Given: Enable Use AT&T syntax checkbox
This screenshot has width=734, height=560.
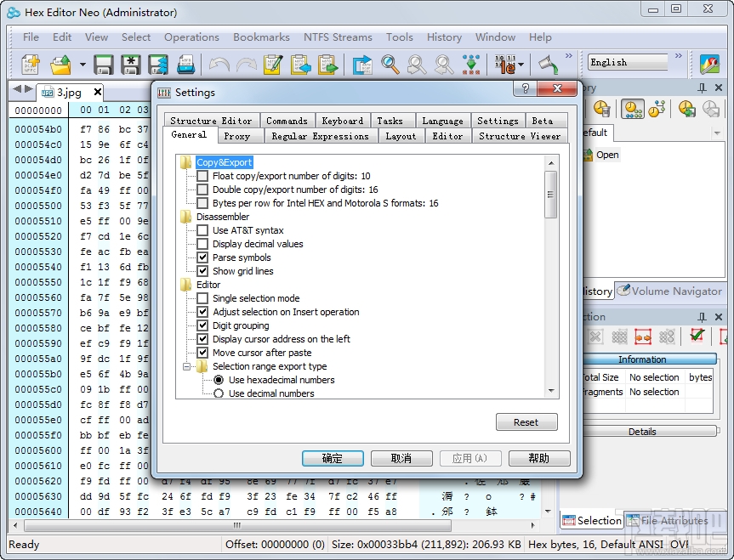Looking at the screenshot, I should tap(202, 230).
